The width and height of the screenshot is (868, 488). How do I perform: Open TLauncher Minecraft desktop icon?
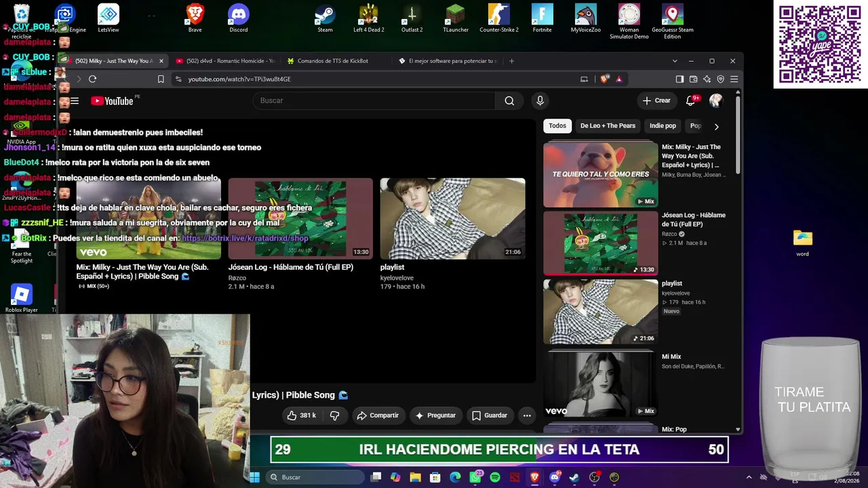(x=456, y=19)
